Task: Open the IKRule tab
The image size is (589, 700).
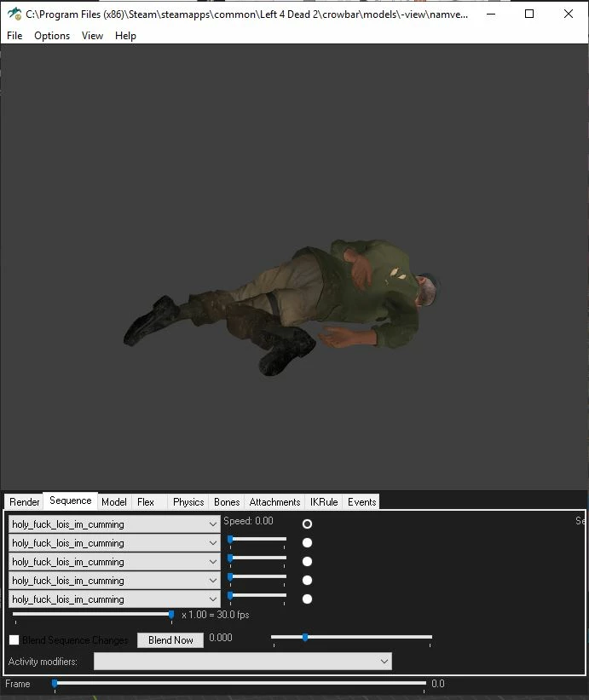Action: click(x=324, y=502)
